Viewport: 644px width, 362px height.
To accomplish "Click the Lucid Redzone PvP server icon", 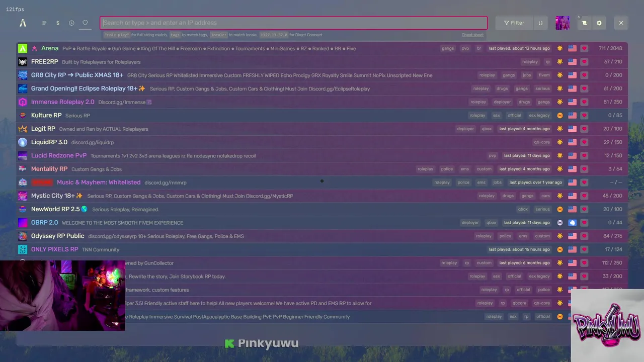I will (x=23, y=155).
